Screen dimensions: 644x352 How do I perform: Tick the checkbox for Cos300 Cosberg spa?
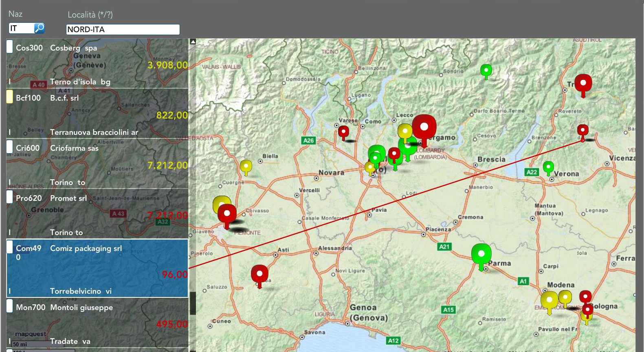[10, 46]
